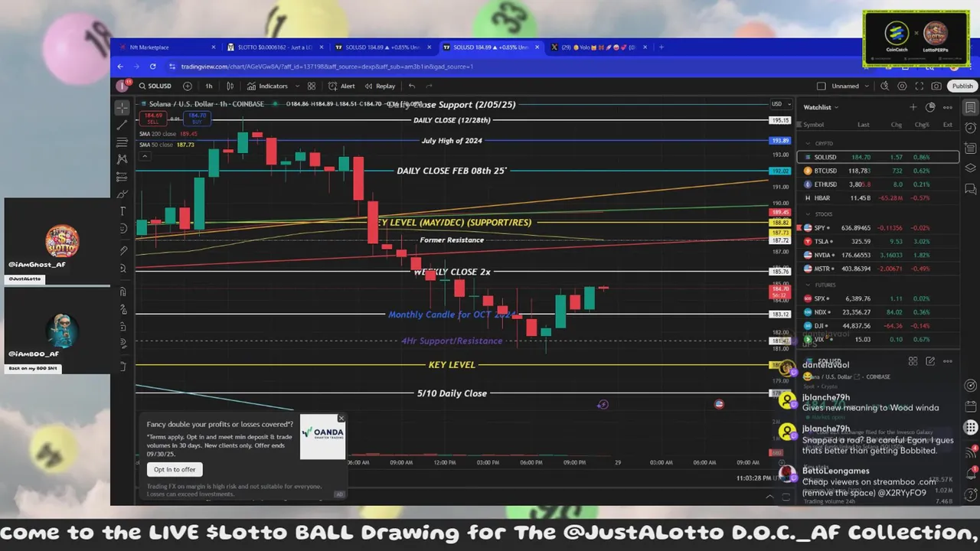Viewport: 980px width, 551px height.
Task: Open the forecasting and measurement tools
Action: click(x=122, y=177)
